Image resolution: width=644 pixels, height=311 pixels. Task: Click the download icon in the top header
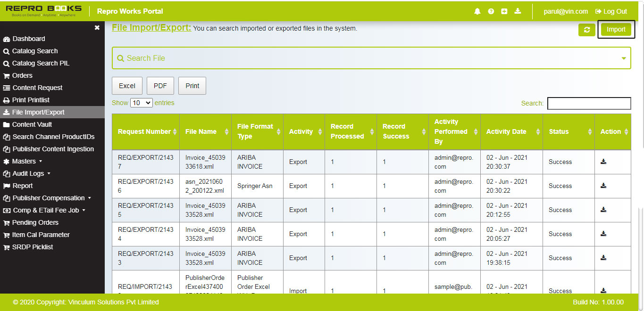(x=518, y=11)
